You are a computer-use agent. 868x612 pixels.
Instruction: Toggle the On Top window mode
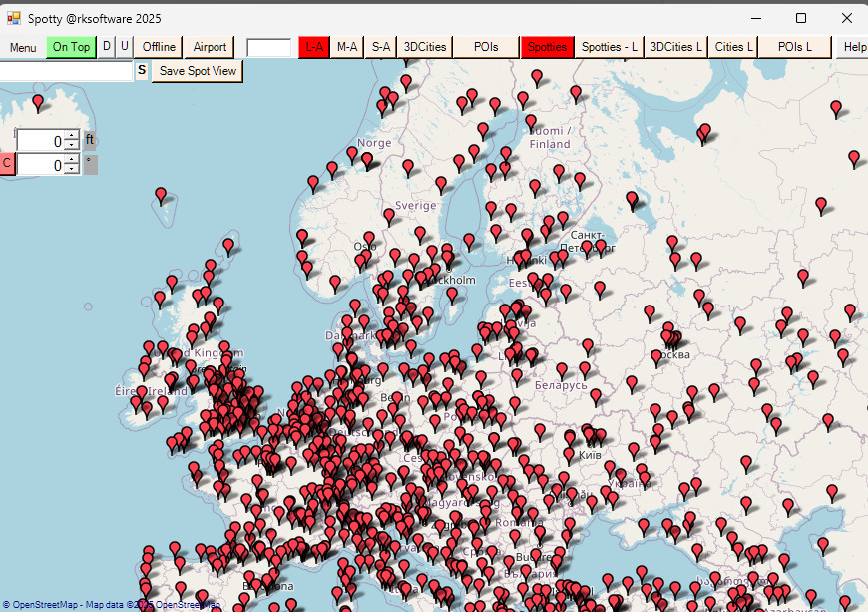(71, 47)
